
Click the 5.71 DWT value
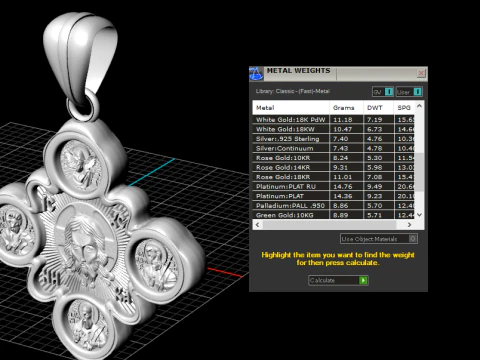375,215
